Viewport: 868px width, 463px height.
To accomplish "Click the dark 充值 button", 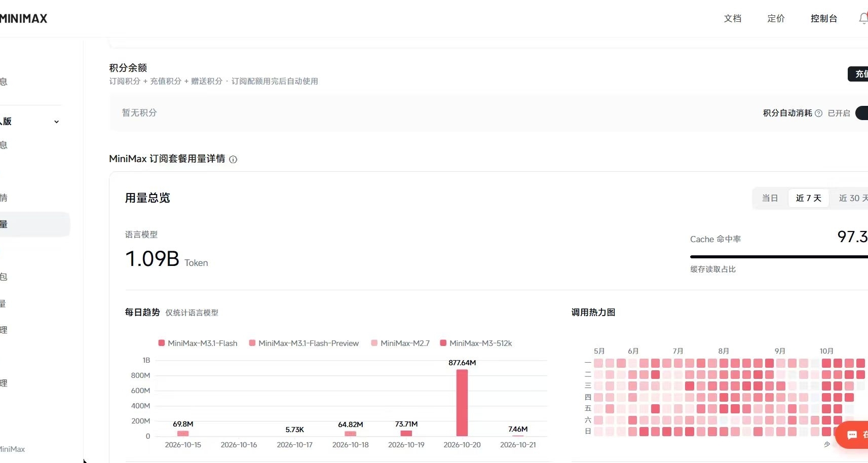I will [x=858, y=74].
